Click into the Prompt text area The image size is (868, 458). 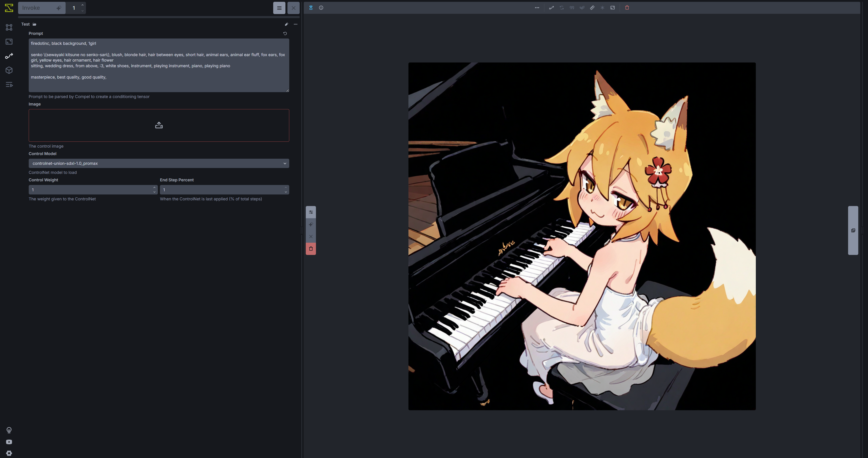pyautogui.click(x=159, y=65)
